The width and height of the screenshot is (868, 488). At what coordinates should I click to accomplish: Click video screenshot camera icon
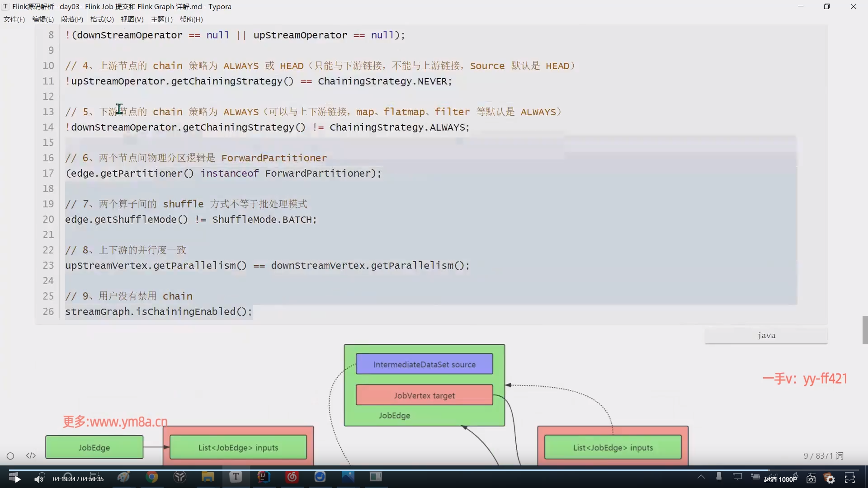coord(811,479)
